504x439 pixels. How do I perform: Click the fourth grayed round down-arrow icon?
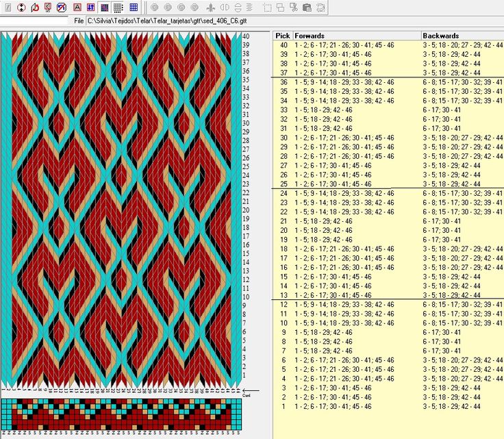point(194,7)
